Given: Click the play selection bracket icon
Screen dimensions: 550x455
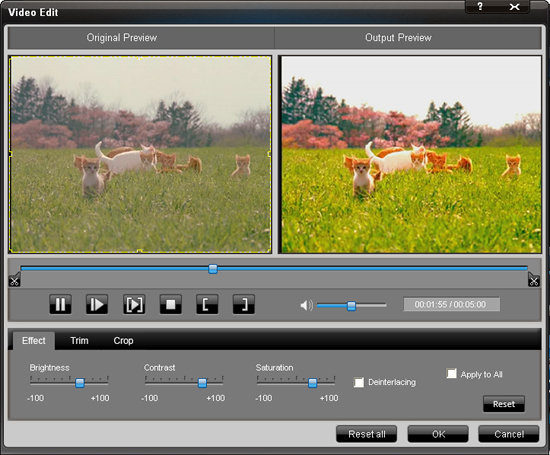Looking at the screenshot, I should tap(134, 304).
